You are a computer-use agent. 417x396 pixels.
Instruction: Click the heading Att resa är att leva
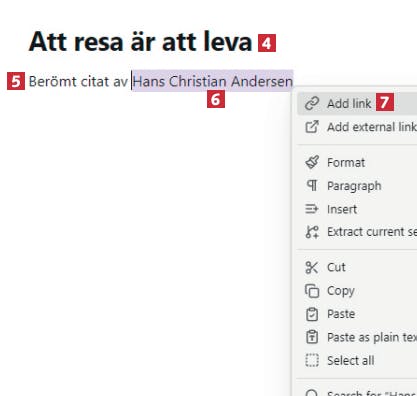[x=140, y=42]
